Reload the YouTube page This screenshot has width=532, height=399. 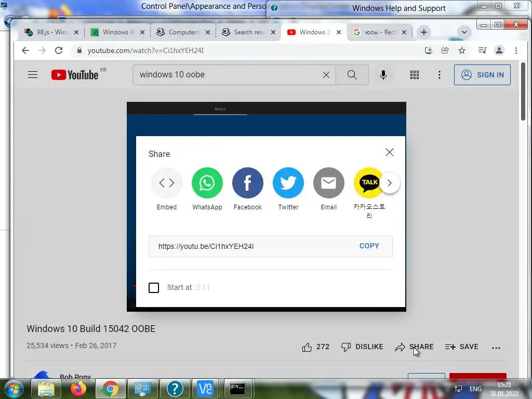point(59,50)
